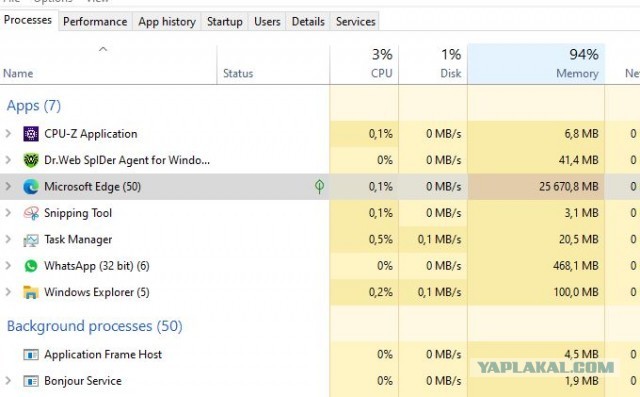Expand the Windows Explorer (5) group
Viewport: 640px width, 397px height.
tap(8, 292)
